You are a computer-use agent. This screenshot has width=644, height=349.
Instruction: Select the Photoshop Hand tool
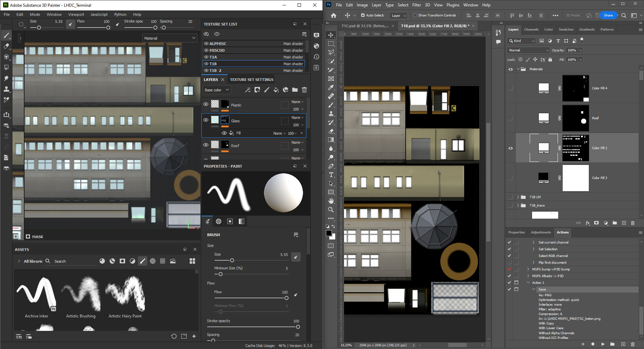[331, 201]
